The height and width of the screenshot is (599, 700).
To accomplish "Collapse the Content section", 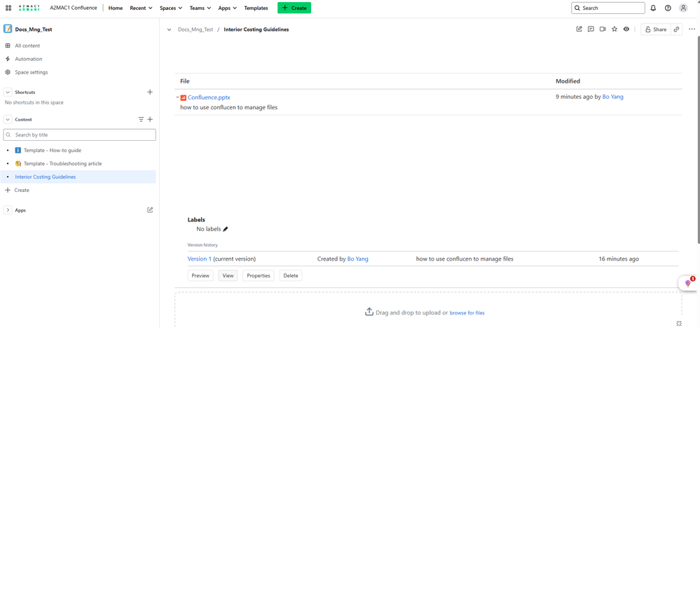I will coord(8,119).
